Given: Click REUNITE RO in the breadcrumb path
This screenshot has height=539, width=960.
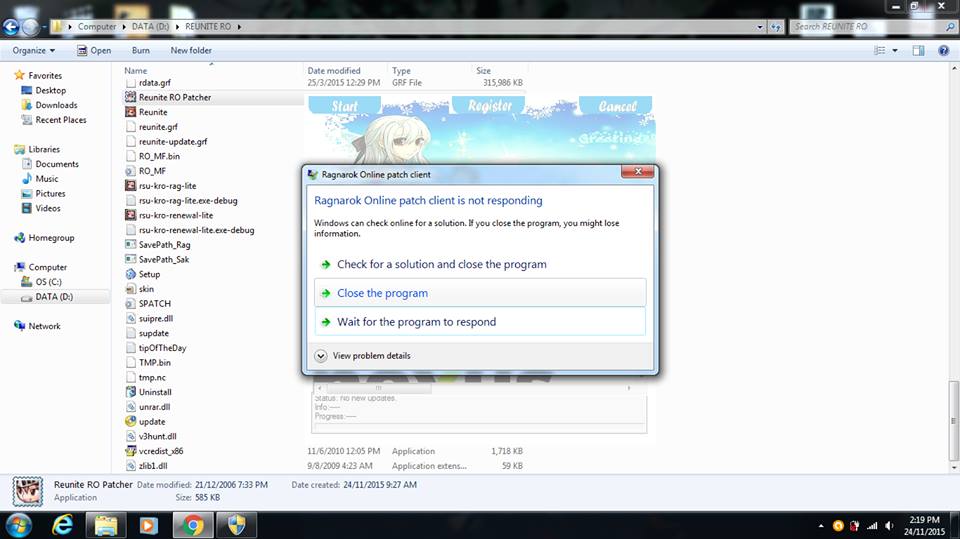Looking at the screenshot, I should pyautogui.click(x=208, y=27).
